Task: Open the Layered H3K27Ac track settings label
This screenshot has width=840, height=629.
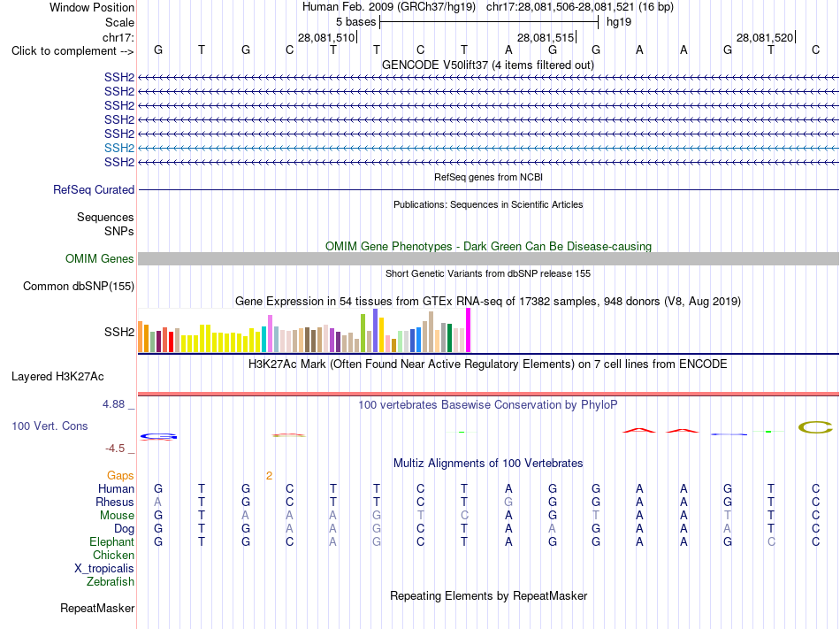Action: [57, 377]
